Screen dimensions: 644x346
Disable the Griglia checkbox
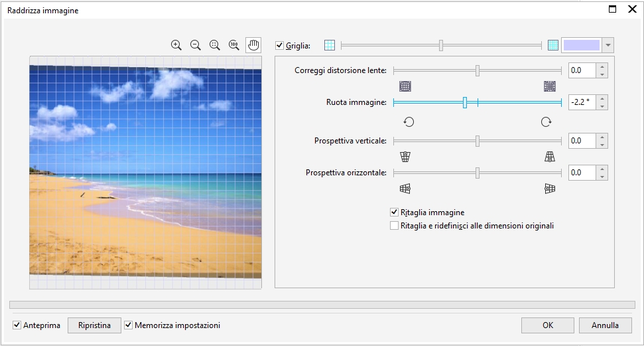coord(280,46)
